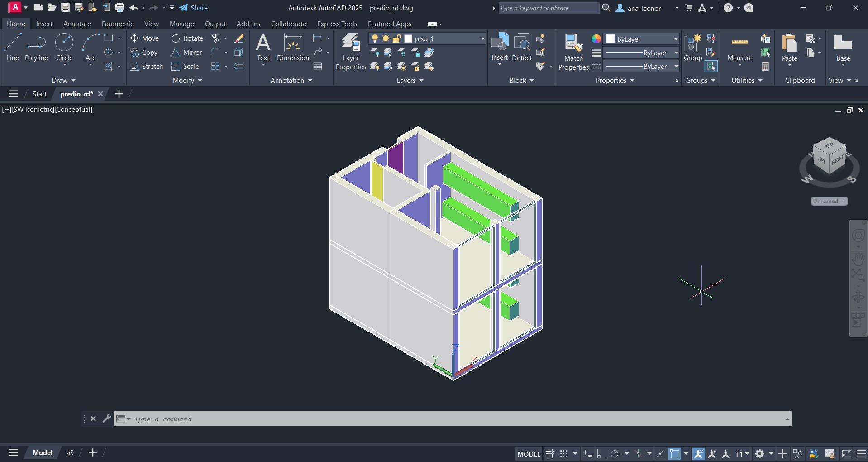Click the Dimension annotation tool
Image resolution: width=868 pixels, height=462 pixels.
pyautogui.click(x=293, y=48)
